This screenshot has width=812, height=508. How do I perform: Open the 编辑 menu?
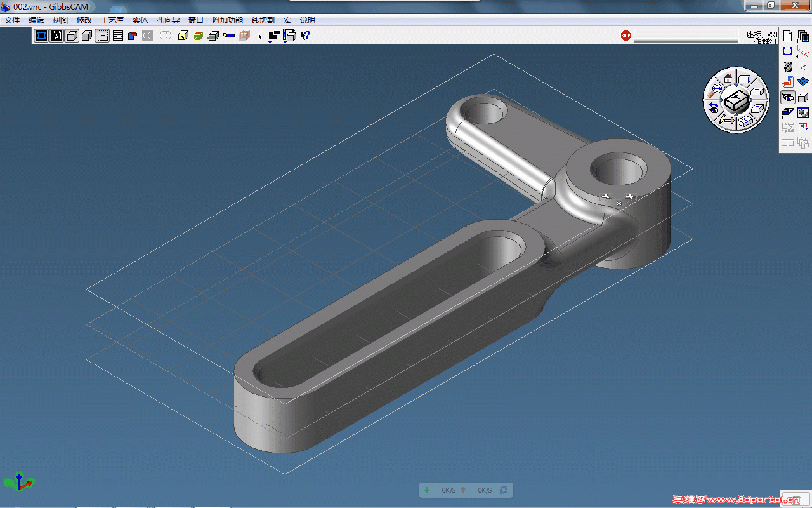pos(36,20)
